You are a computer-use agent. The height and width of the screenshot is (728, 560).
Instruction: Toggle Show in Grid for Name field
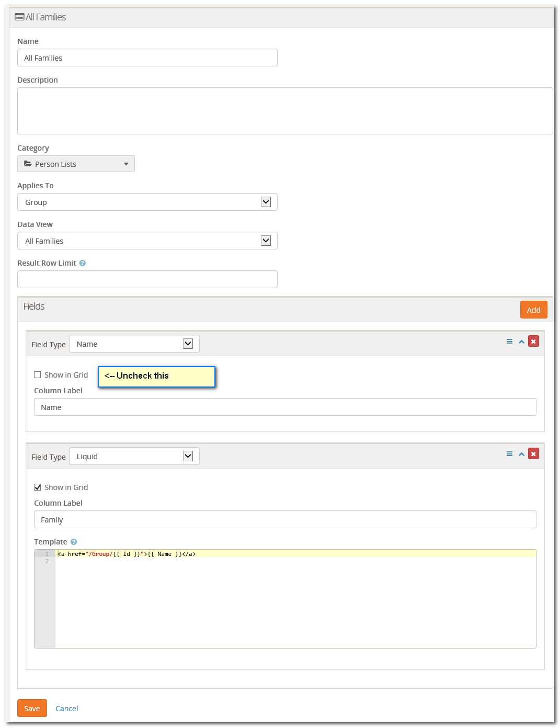[x=38, y=375]
